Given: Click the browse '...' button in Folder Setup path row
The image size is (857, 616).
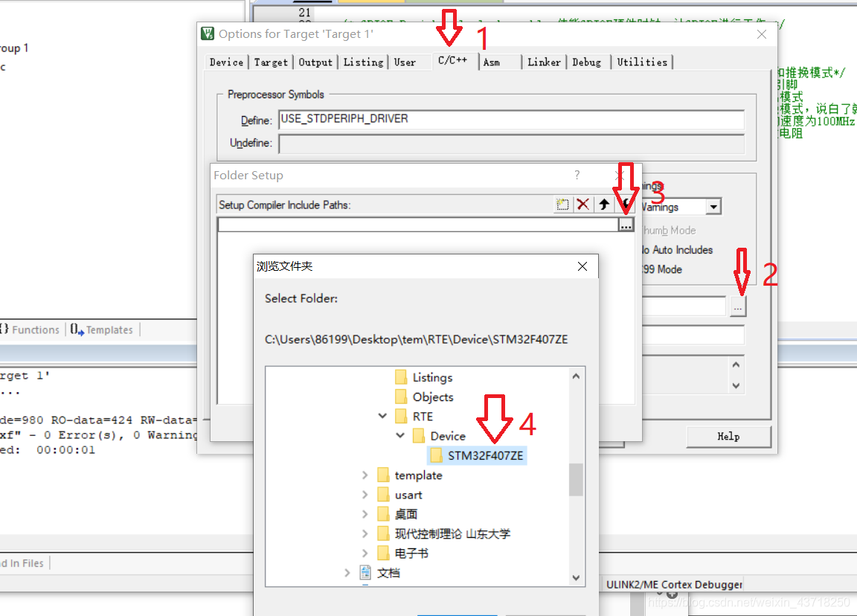Looking at the screenshot, I should pos(626,225).
